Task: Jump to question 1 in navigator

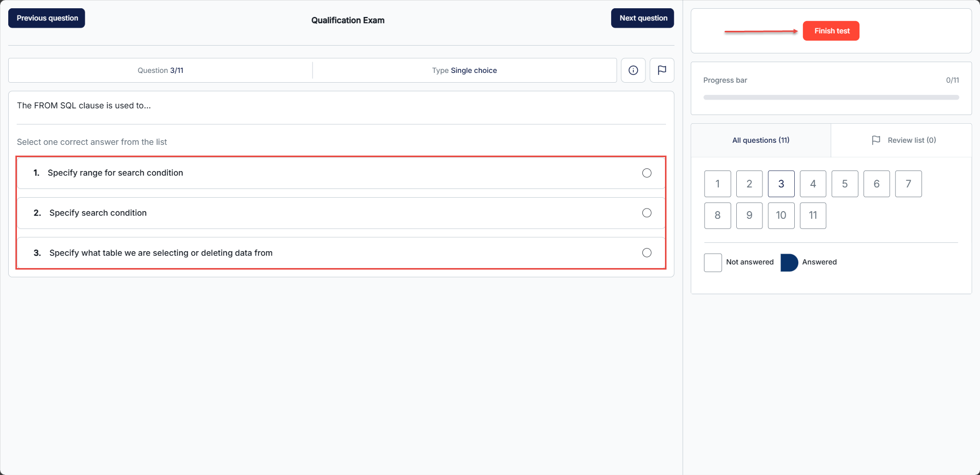Action: pyautogui.click(x=717, y=184)
